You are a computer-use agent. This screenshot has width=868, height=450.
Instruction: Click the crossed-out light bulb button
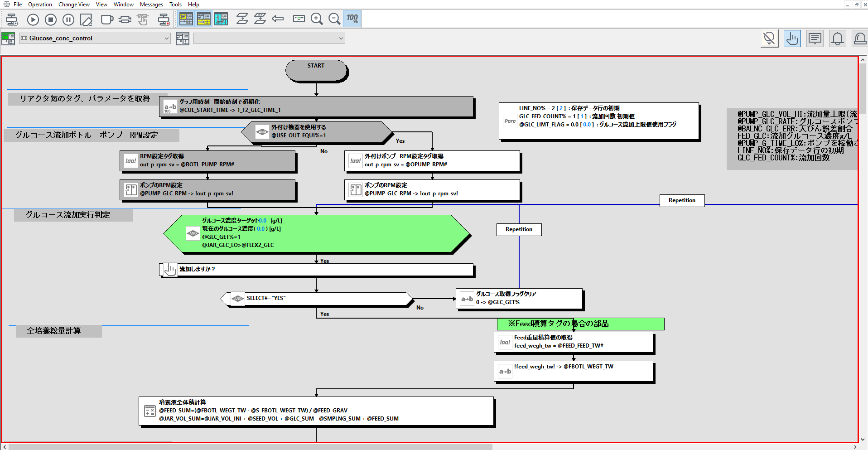(769, 39)
